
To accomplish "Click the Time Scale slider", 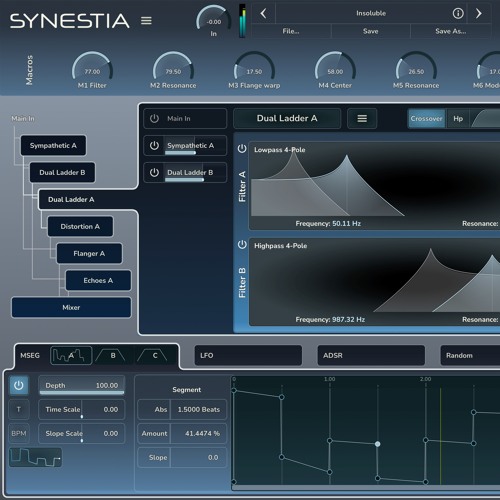I will pos(82,409).
